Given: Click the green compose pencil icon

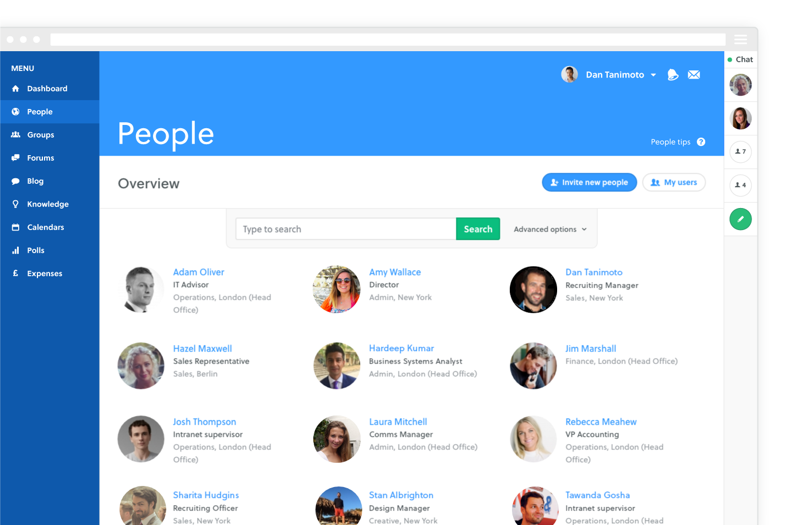Looking at the screenshot, I should pos(740,219).
